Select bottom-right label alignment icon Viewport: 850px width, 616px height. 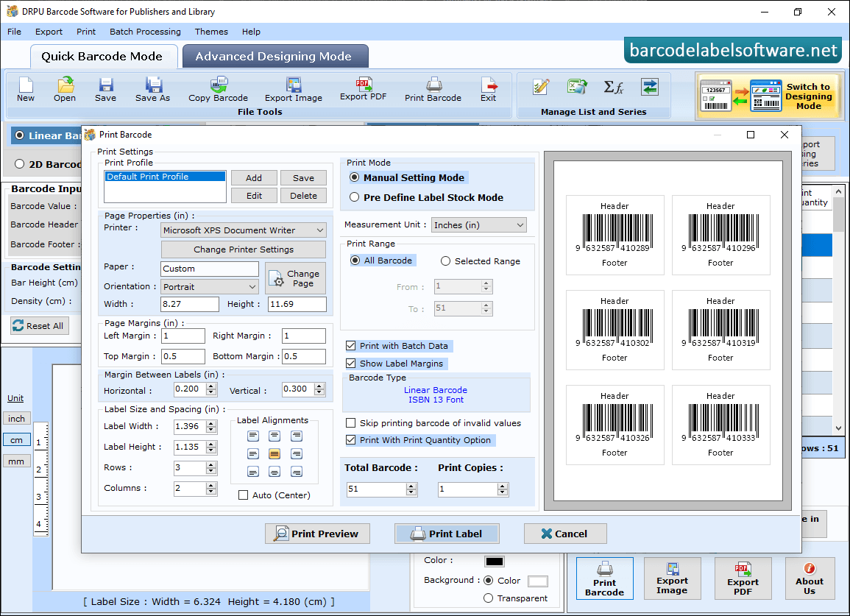click(297, 472)
